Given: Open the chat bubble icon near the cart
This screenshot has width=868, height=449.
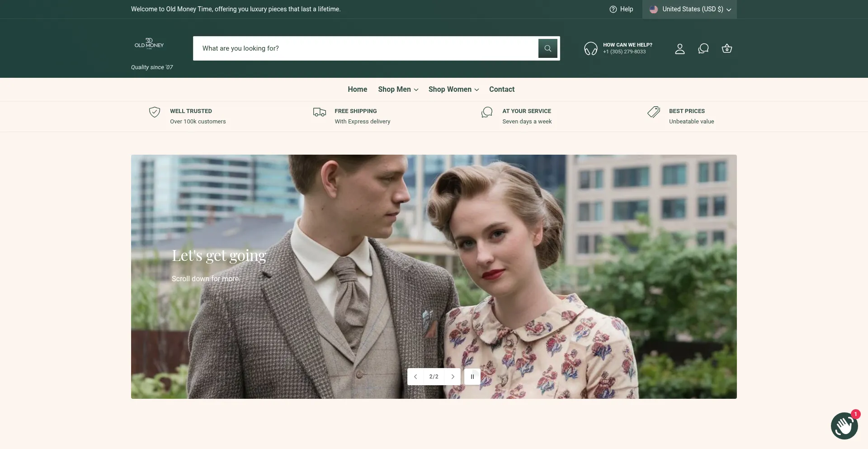Looking at the screenshot, I should pos(703,48).
